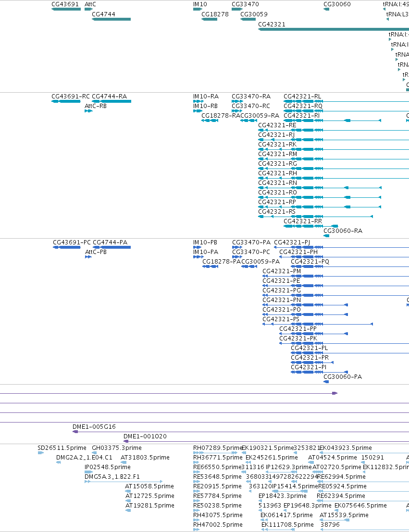Select the IM10-RA transcript
409x532 pixels.
(206, 97)
